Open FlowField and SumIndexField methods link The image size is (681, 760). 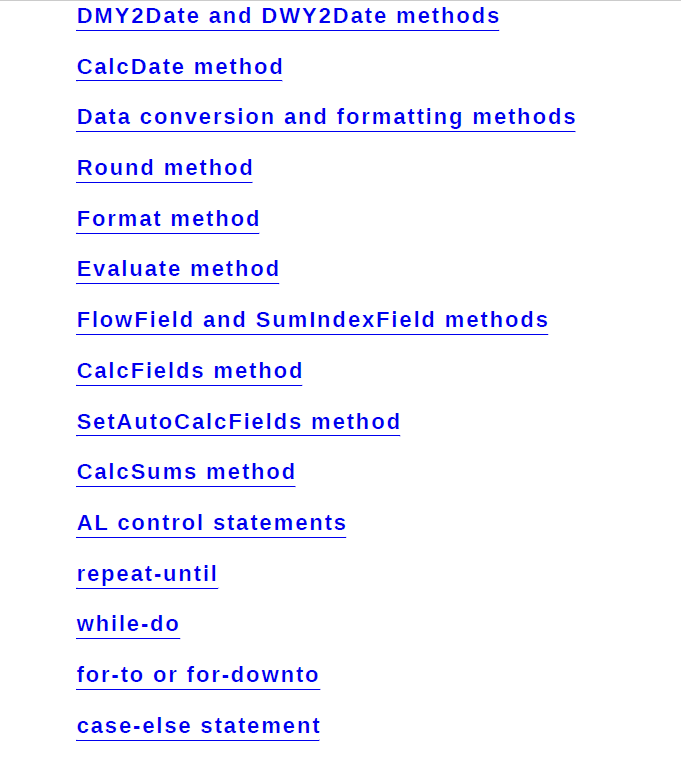pyautogui.click(x=312, y=320)
